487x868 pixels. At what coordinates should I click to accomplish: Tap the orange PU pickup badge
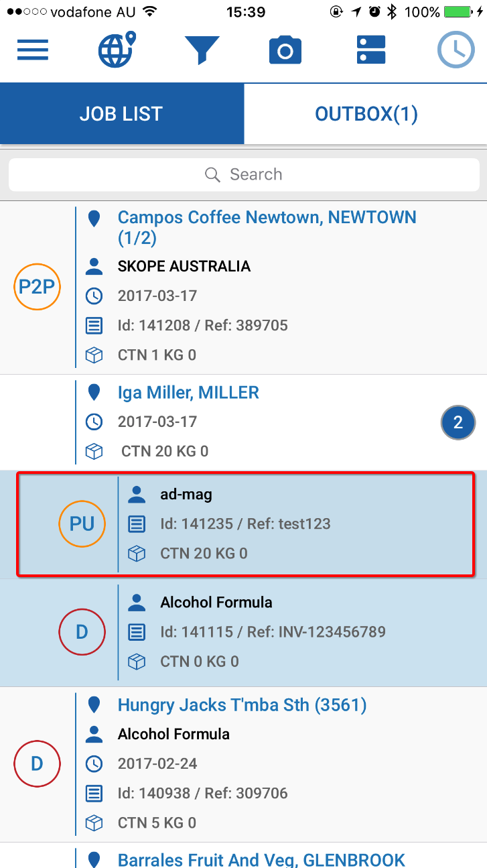tap(82, 524)
